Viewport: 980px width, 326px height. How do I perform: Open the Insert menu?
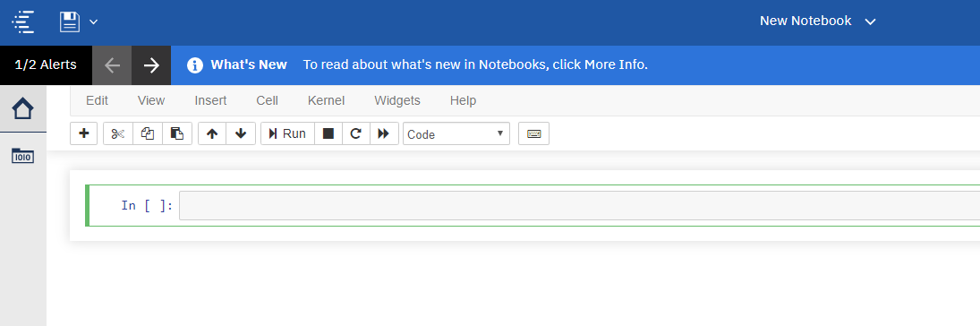coord(210,100)
